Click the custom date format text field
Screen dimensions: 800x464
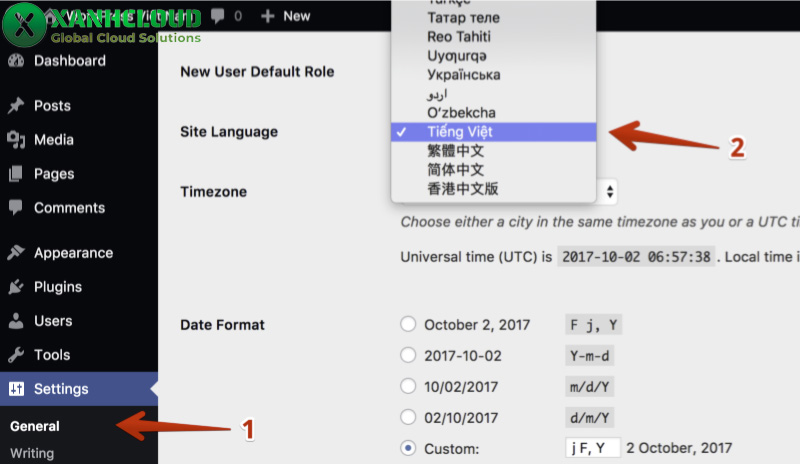coord(592,447)
